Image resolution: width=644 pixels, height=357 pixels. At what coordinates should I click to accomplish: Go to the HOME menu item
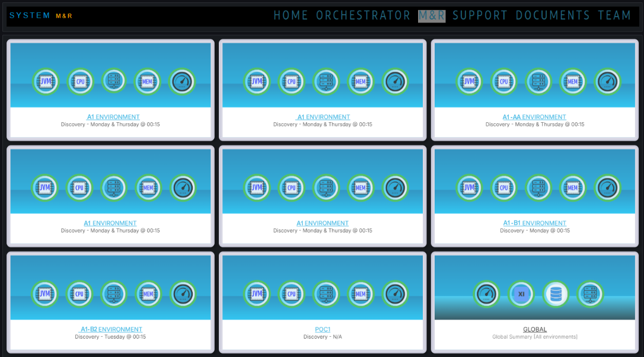[291, 15]
